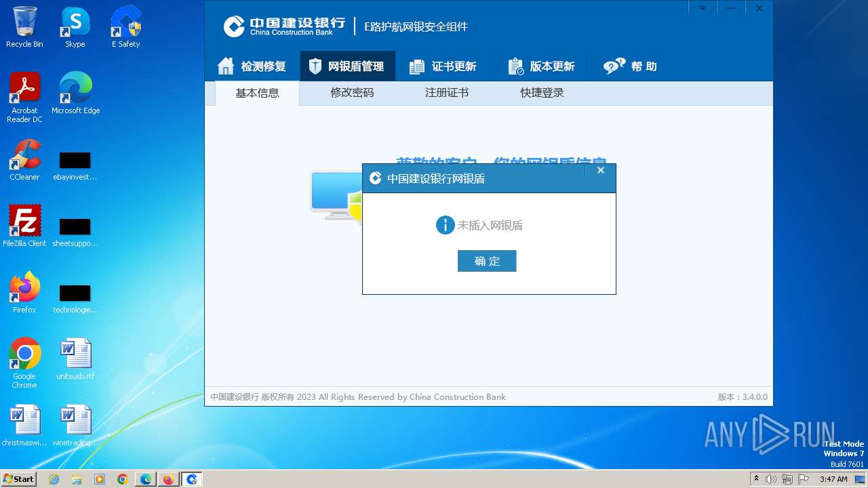Select the sheetsuppo... desktop file
Image resolution: width=868 pixels, height=488 pixels.
pyautogui.click(x=75, y=232)
